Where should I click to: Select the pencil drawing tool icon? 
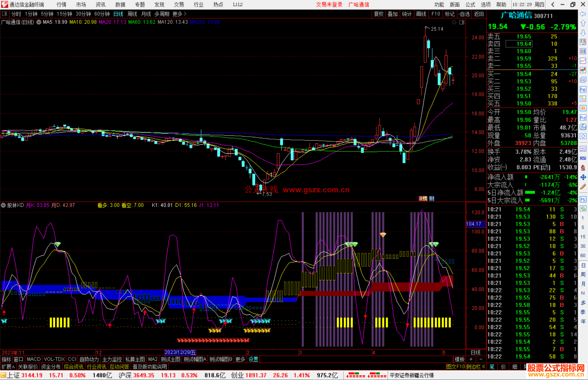(x=583, y=187)
